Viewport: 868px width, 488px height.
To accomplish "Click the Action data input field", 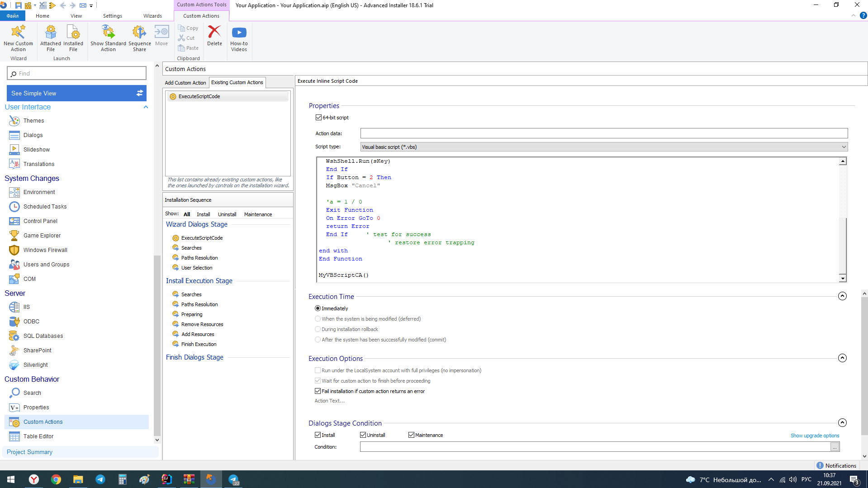I will coord(604,133).
